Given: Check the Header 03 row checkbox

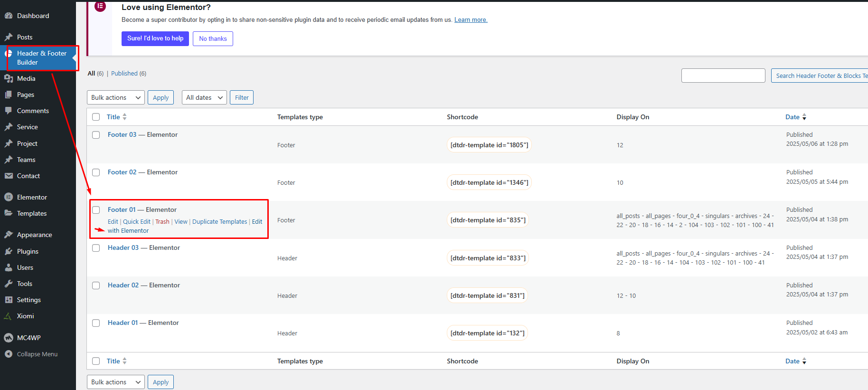Looking at the screenshot, I should (96, 248).
